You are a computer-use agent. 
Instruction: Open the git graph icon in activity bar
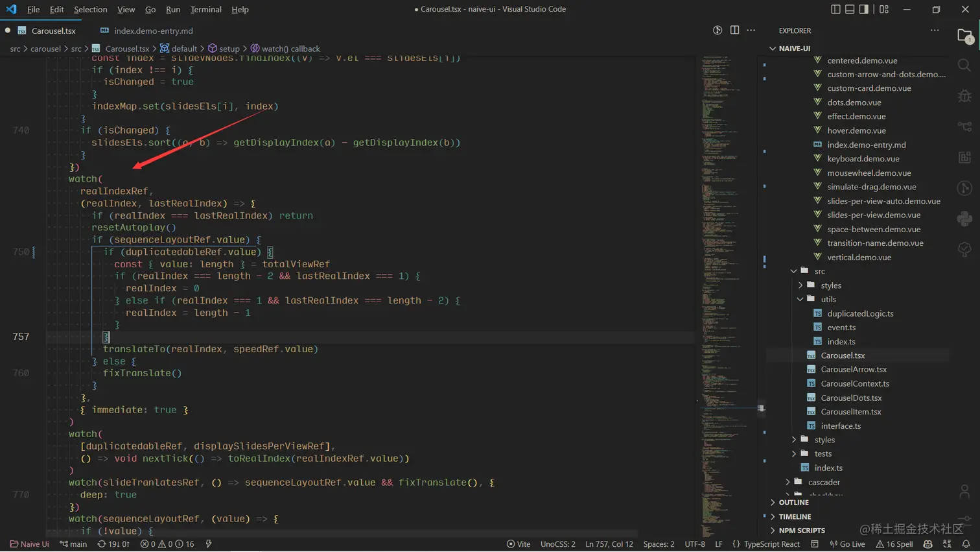coord(964,187)
